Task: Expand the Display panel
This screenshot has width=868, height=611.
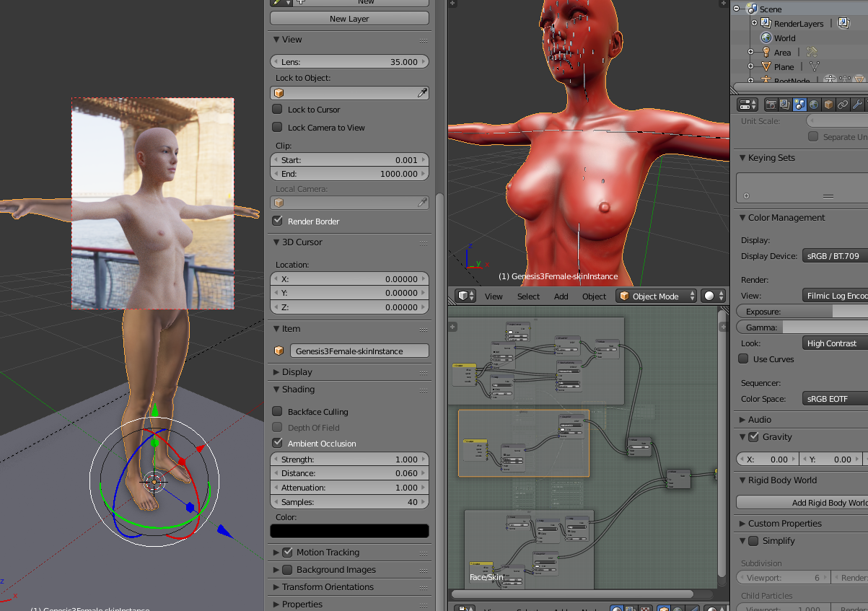Action: pyautogui.click(x=297, y=372)
